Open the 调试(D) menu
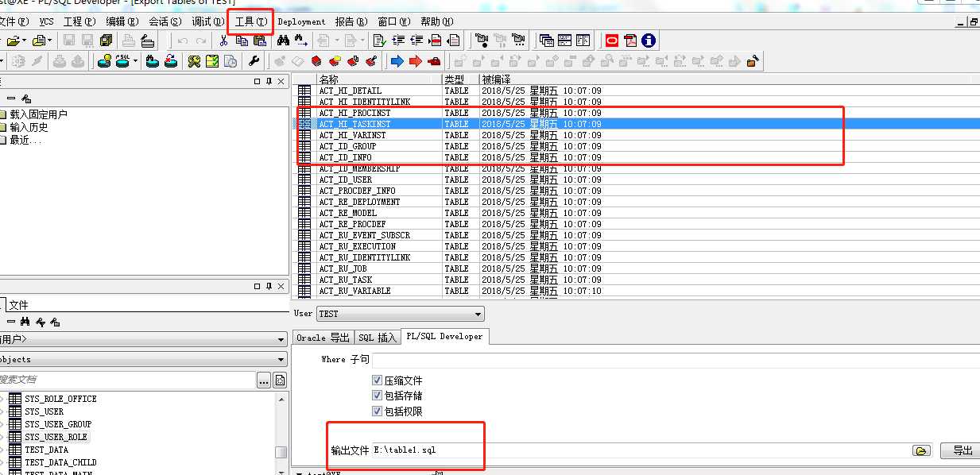Image resolution: width=980 pixels, height=475 pixels. (x=208, y=21)
